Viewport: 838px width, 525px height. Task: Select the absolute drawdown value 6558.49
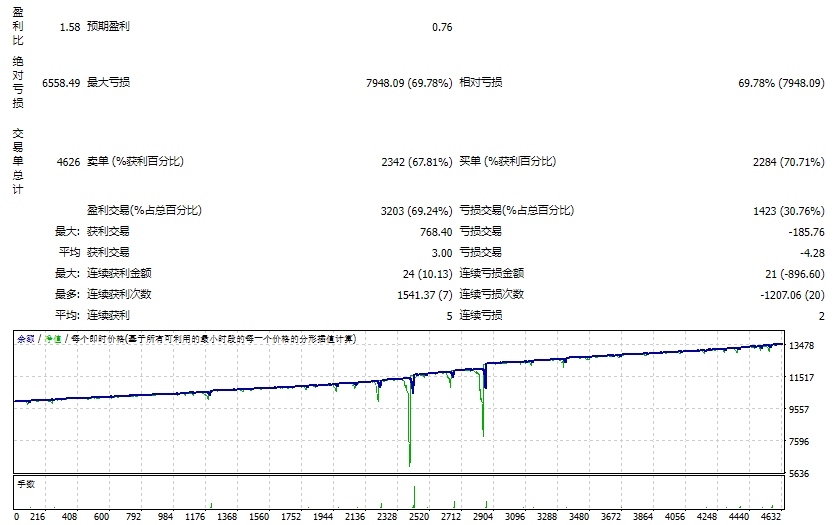[x=61, y=83]
